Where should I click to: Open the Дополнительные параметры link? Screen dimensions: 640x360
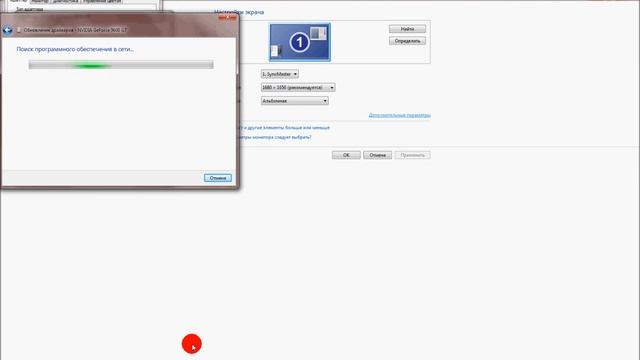click(399, 116)
